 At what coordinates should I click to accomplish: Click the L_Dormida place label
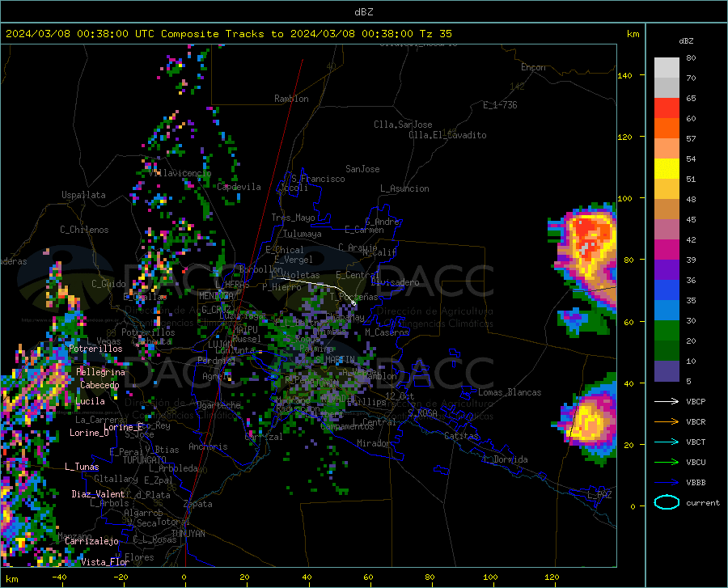point(505,459)
